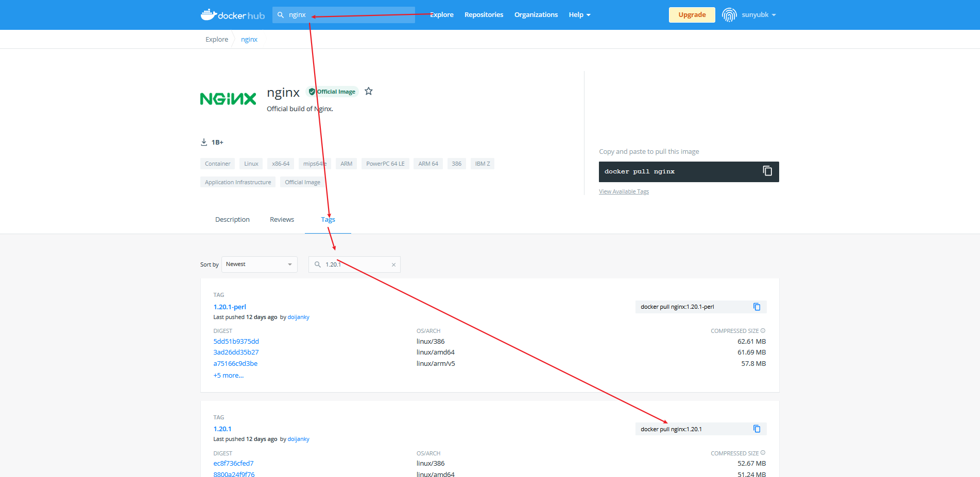Viewport: 980px width, 477px height.
Task: Click the Linux chip
Action: [251, 164]
